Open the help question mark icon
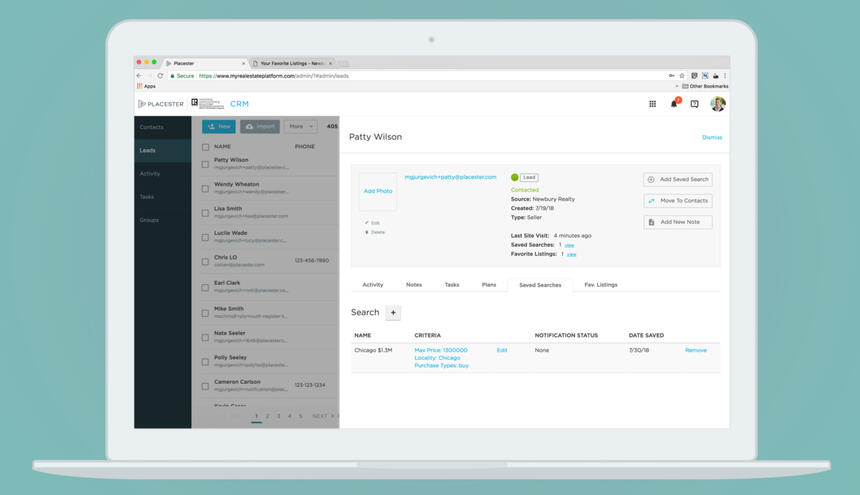Viewport: 860px width, 495px height. tap(694, 104)
